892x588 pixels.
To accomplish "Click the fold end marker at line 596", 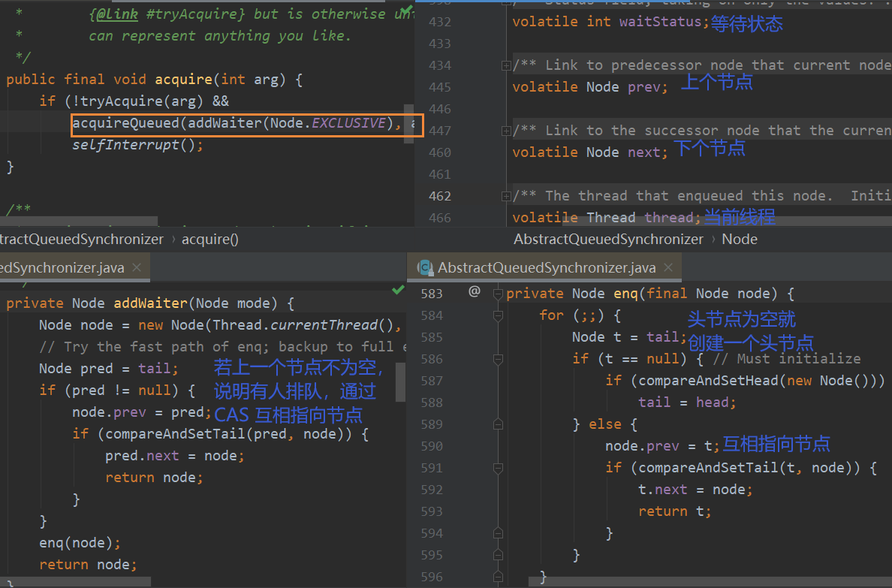I will coord(498,577).
